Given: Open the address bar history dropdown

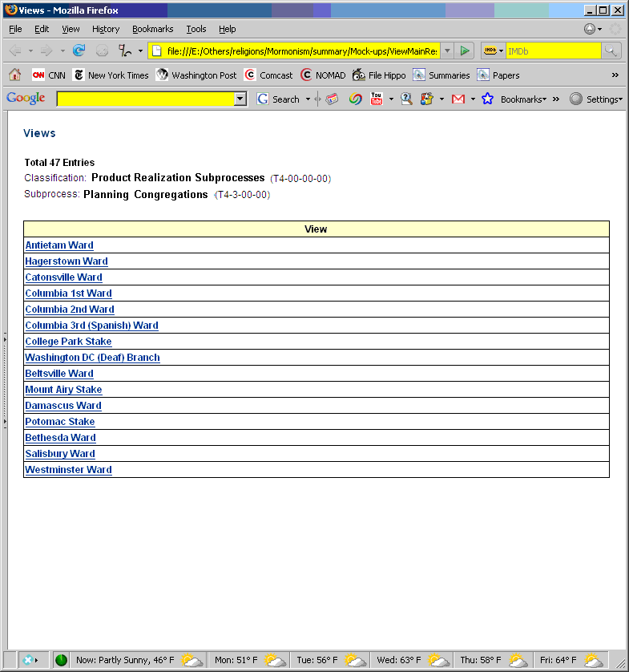Looking at the screenshot, I should coord(447,51).
